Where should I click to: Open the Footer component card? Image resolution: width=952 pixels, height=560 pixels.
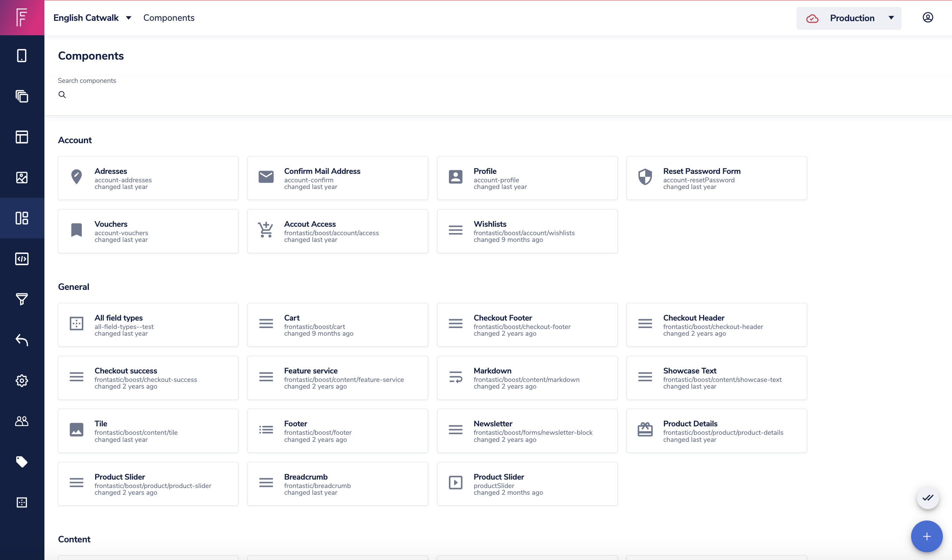337,431
